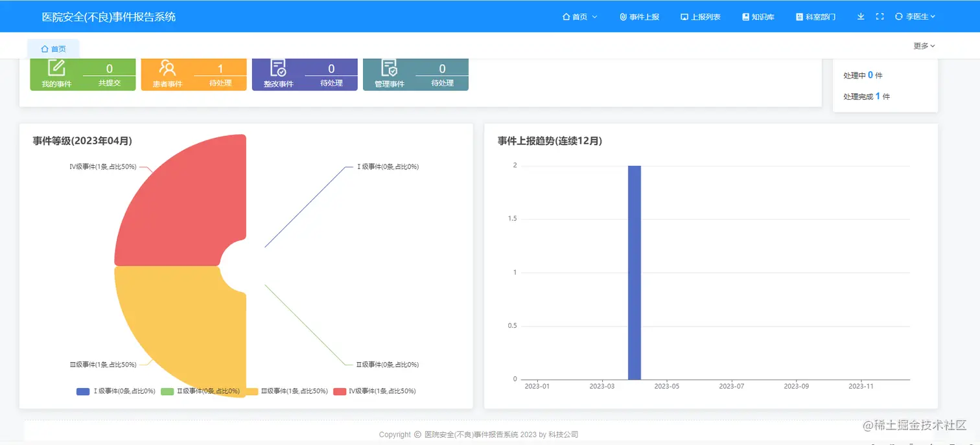
Task: Click the 知识库 book icon
Action: click(x=746, y=16)
